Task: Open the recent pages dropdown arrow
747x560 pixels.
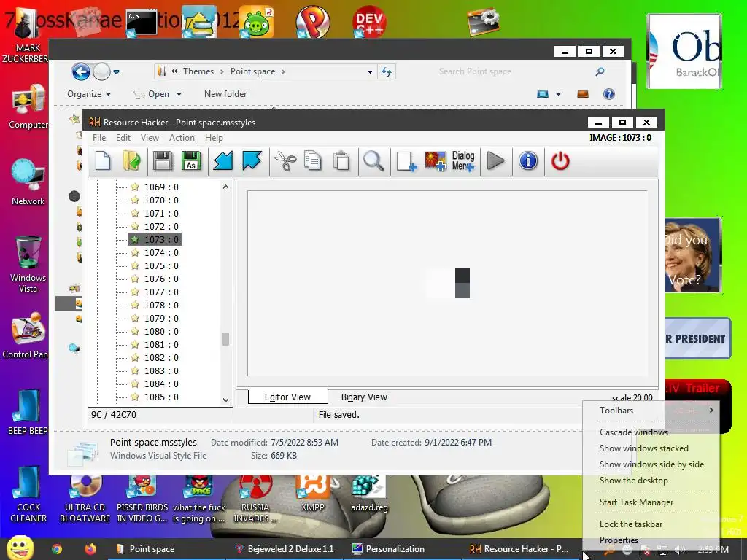Action: point(116,72)
